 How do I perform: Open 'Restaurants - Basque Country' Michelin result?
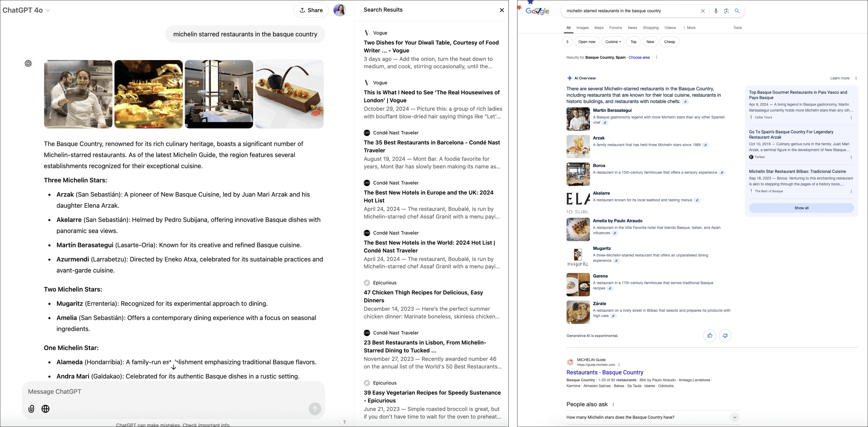[x=605, y=372]
